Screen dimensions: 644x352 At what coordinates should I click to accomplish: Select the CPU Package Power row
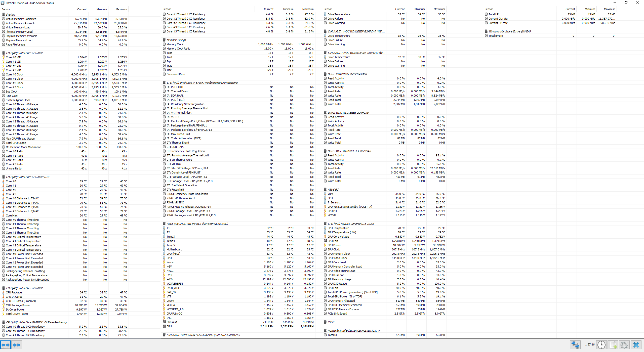click(x=18, y=305)
